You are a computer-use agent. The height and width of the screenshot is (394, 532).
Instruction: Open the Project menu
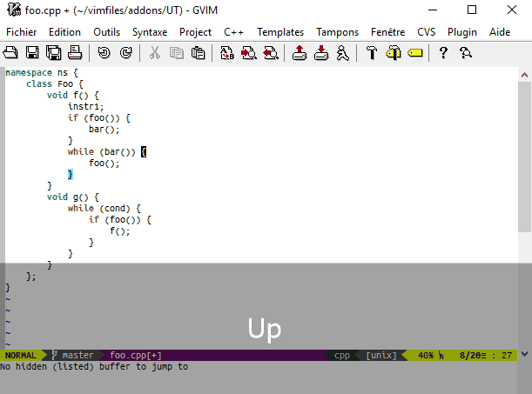coord(195,32)
